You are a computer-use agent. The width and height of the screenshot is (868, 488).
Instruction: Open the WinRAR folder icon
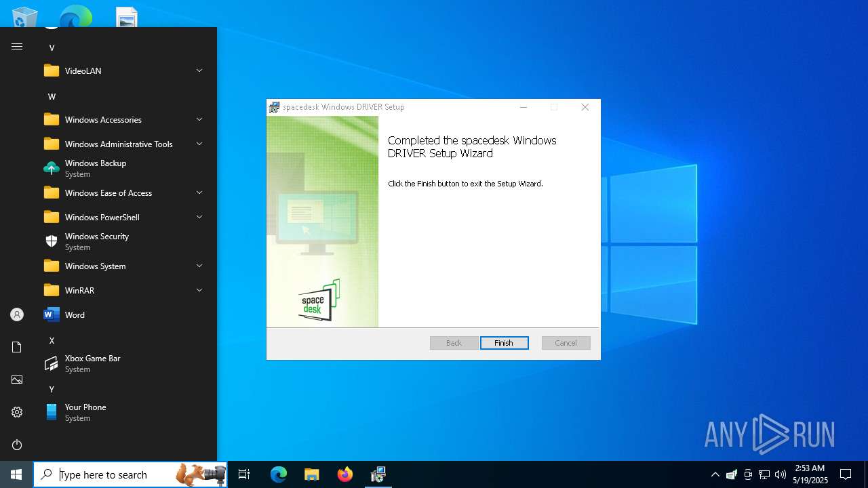52,290
